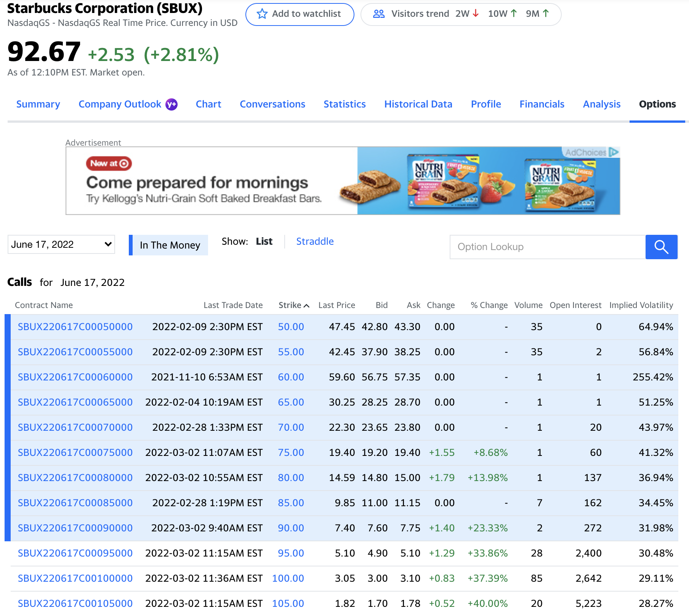The height and width of the screenshot is (616, 689).
Task: Click the +40.00% change value
Action: pyautogui.click(x=488, y=603)
